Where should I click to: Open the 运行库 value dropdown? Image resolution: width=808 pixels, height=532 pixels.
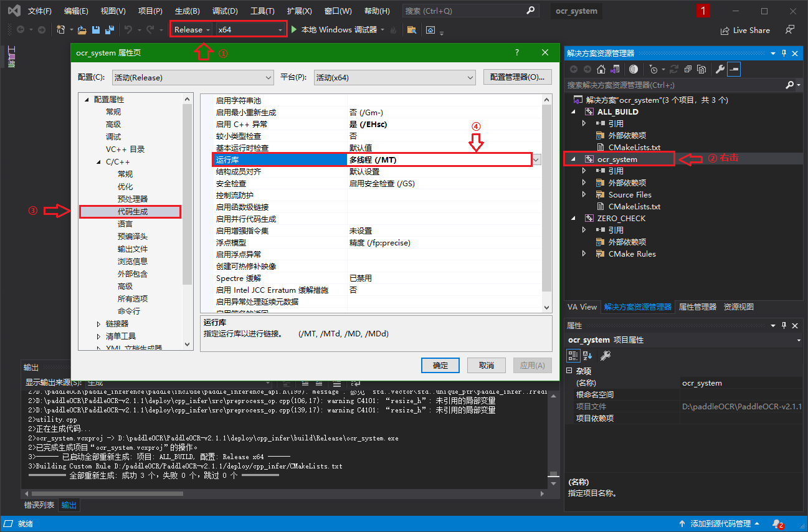pos(536,159)
